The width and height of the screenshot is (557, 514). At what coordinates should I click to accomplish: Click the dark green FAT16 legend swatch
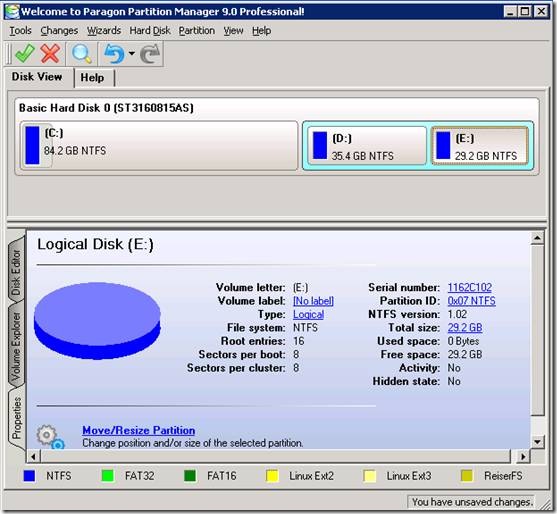190,476
